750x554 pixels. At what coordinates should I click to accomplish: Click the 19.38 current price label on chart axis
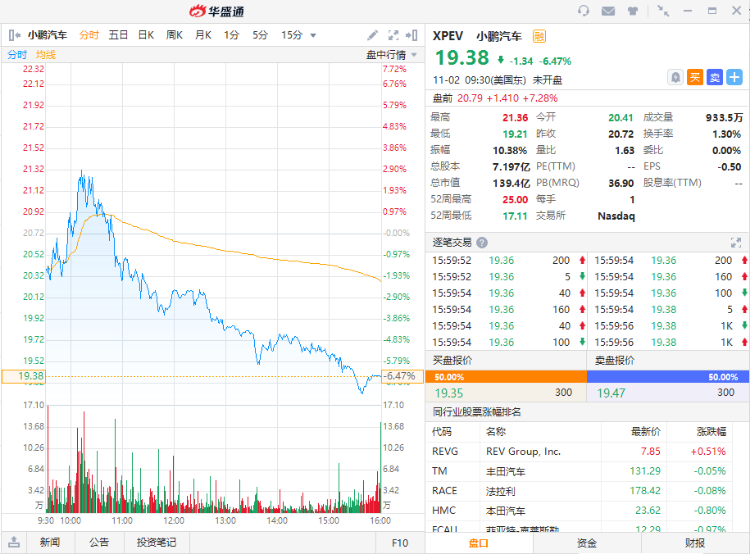(x=24, y=377)
